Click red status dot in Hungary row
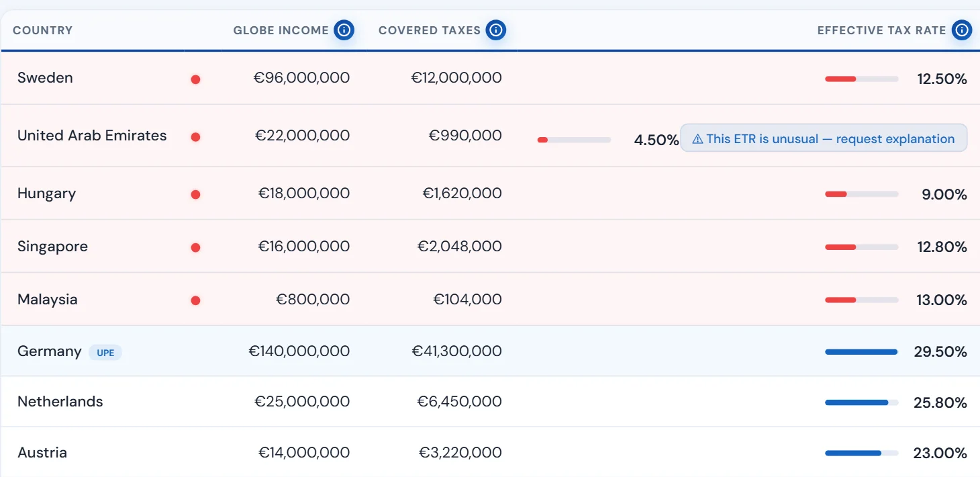The image size is (980, 477). pos(195,195)
